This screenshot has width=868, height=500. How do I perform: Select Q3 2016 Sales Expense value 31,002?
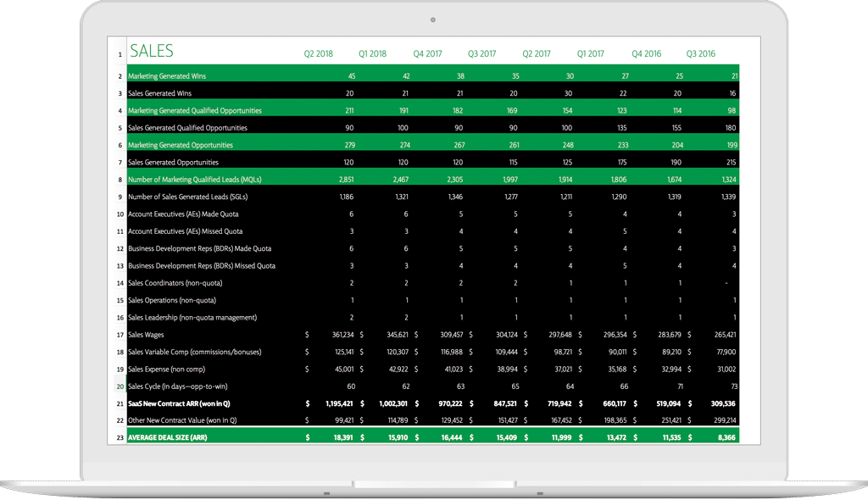[726, 369]
